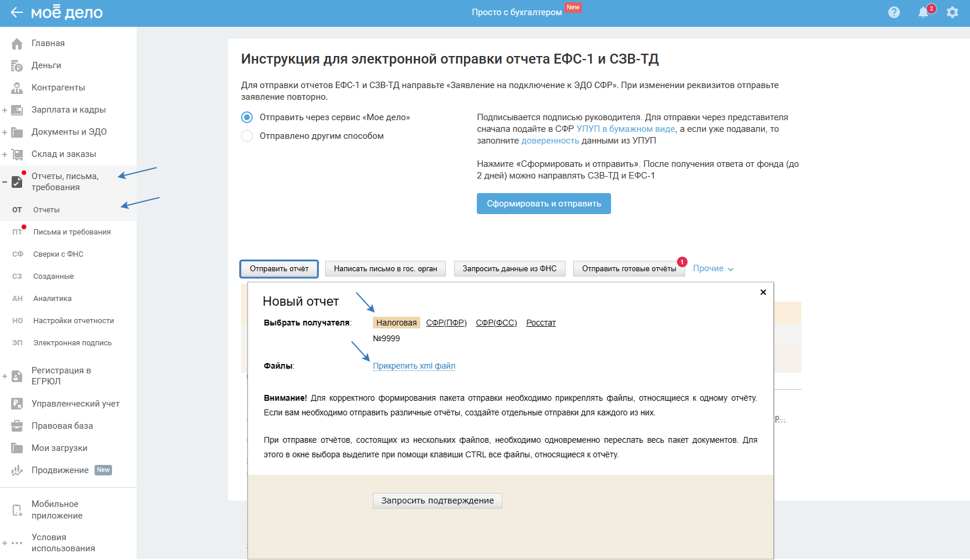Click the Деньги coins icon

pyautogui.click(x=17, y=65)
